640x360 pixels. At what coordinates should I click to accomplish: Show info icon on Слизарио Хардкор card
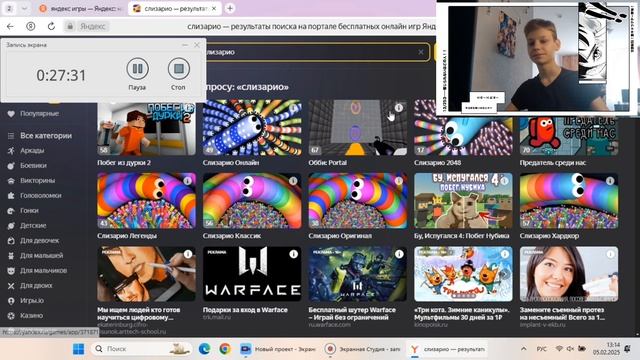coord(610,181)
